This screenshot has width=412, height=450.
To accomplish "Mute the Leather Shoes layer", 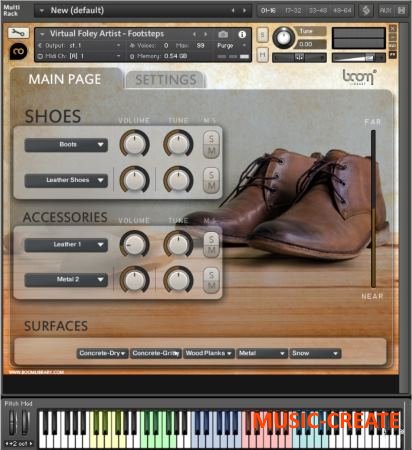I will (x=211, y=187).
